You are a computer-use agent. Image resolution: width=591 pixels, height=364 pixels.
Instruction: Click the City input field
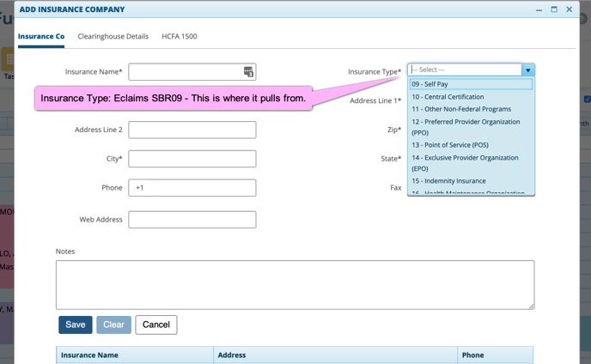(192, 159)
